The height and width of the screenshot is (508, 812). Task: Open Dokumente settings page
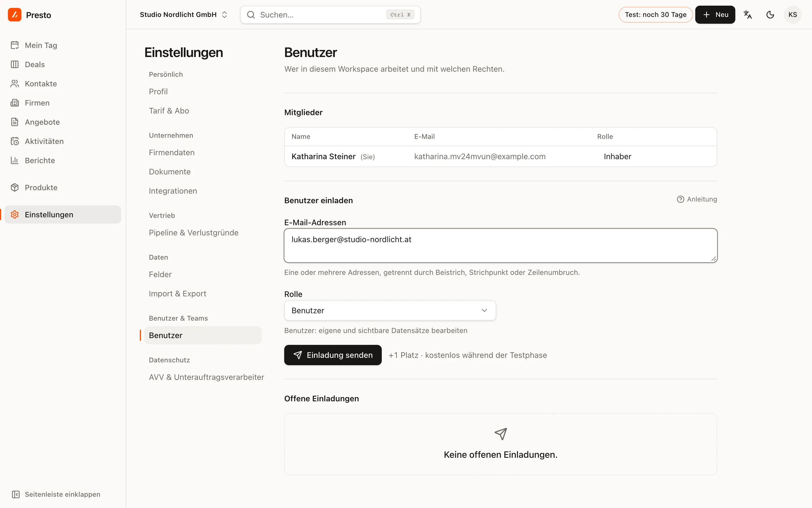(x=169, y=172)
